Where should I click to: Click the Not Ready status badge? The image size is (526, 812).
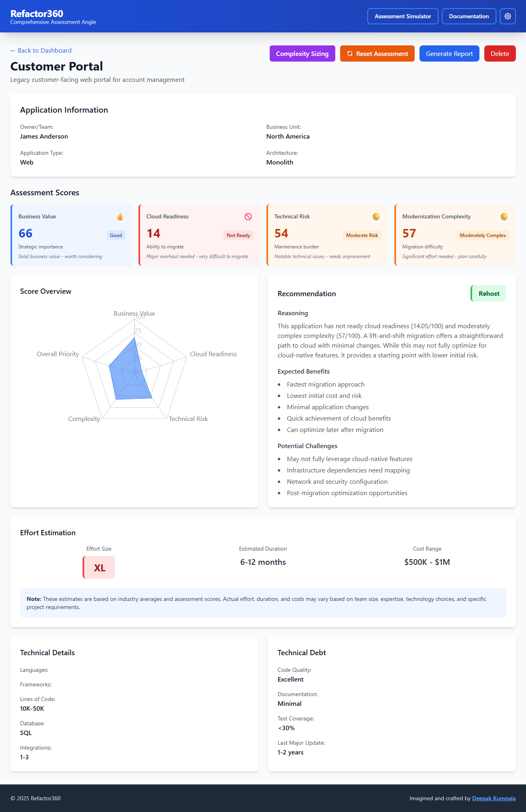point(238,235)
